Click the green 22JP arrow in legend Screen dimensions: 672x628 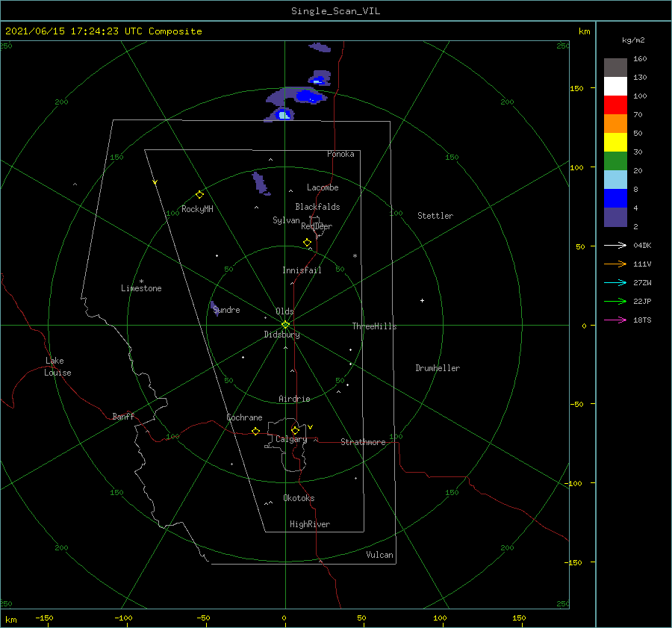click(615, 301)
